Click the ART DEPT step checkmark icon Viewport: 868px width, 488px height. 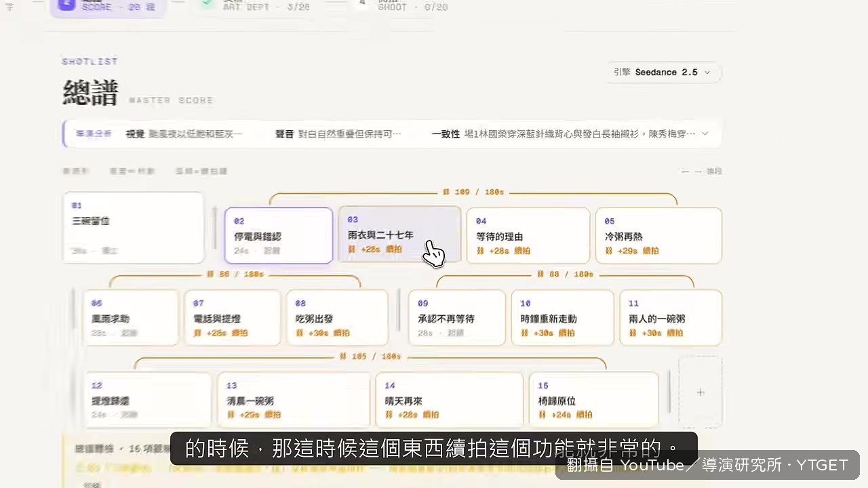click(x=209, y=3)
